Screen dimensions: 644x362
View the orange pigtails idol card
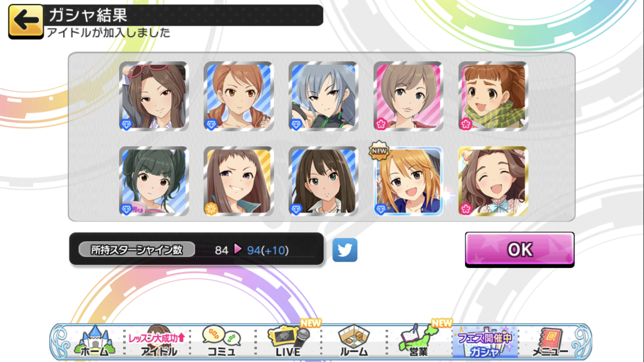pos(238,96)
